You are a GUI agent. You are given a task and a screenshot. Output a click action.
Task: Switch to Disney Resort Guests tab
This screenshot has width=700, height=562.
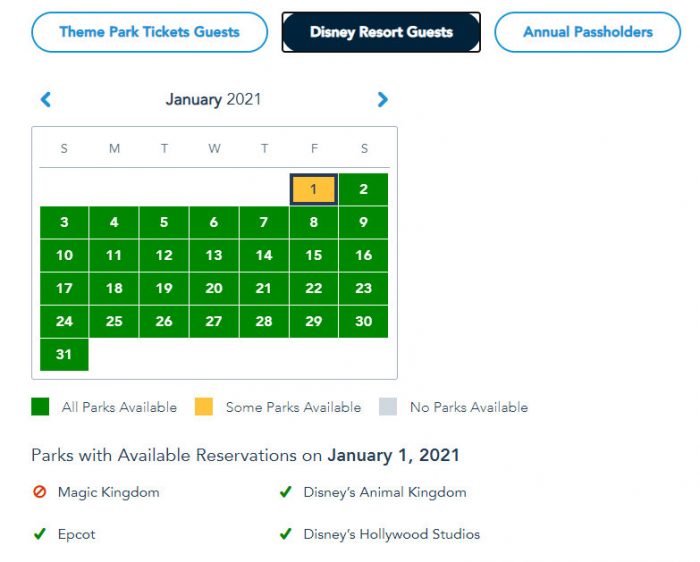click(381, 32)
